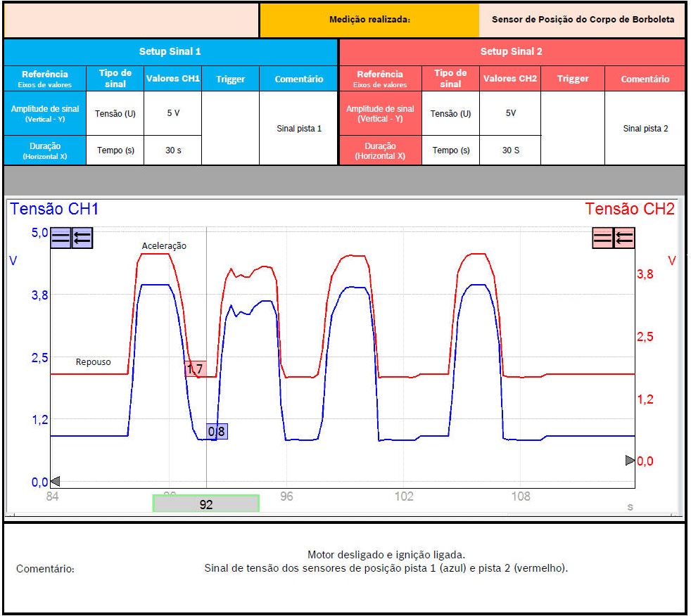
Task: Click CH1 blue arrows icon
Action: coord(82,238)
